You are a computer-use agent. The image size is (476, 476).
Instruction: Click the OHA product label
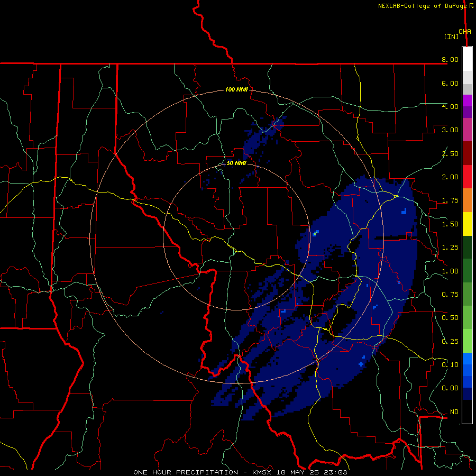[465, 32]
